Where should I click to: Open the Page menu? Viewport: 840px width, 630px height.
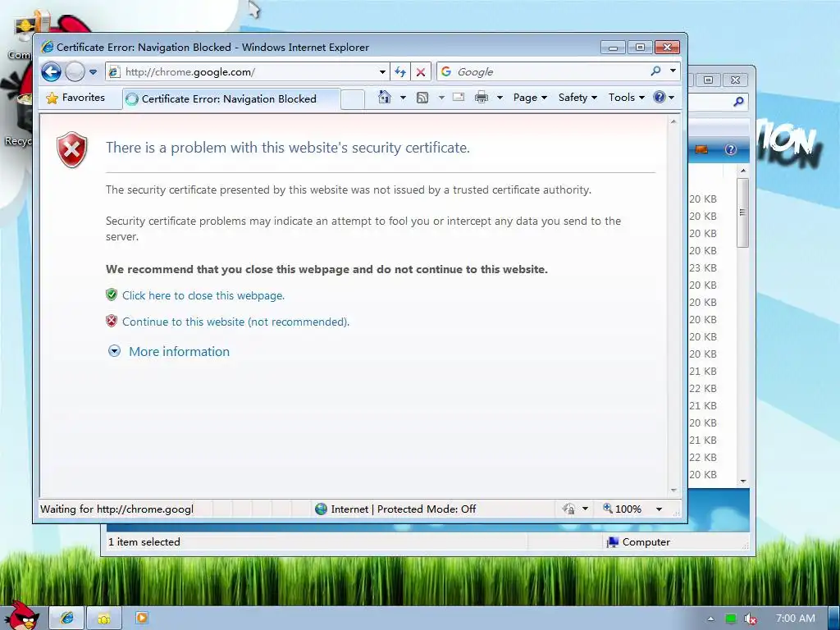[x=530, y=98]
